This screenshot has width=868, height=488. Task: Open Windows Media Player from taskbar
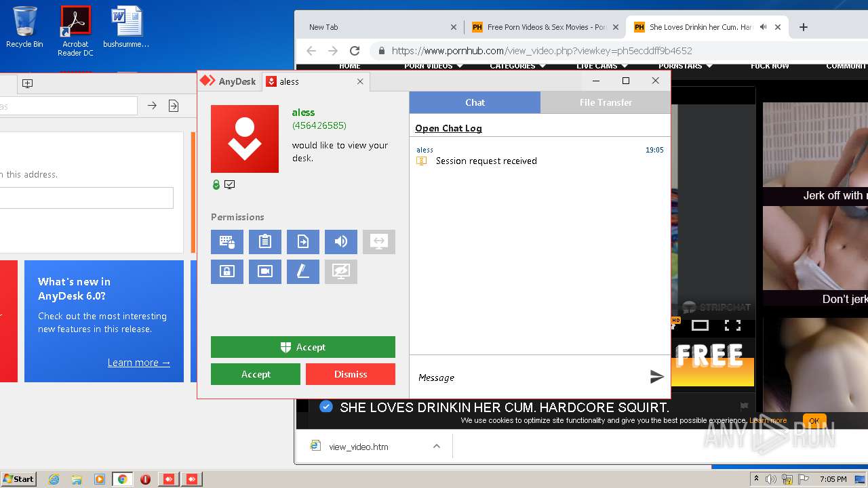click(x=100, y=479)
